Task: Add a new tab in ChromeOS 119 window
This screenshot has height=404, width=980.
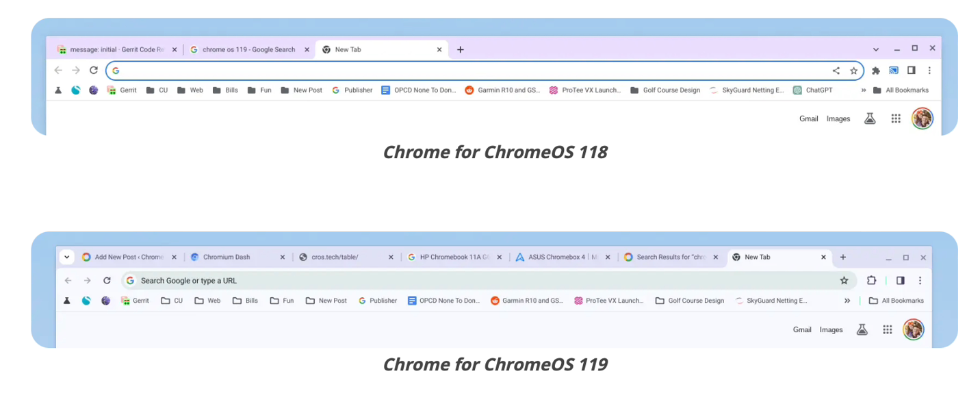Action: [842, 257]
